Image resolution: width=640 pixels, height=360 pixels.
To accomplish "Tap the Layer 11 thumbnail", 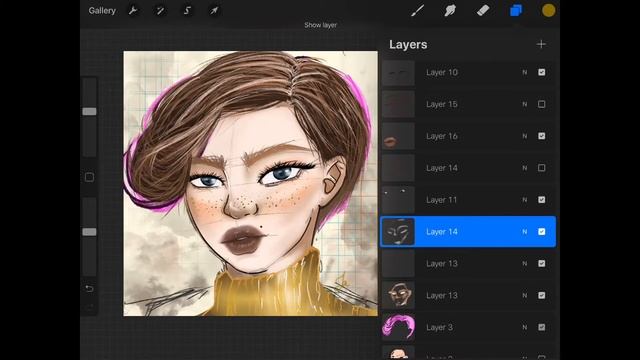I will [x=398, y=200].
